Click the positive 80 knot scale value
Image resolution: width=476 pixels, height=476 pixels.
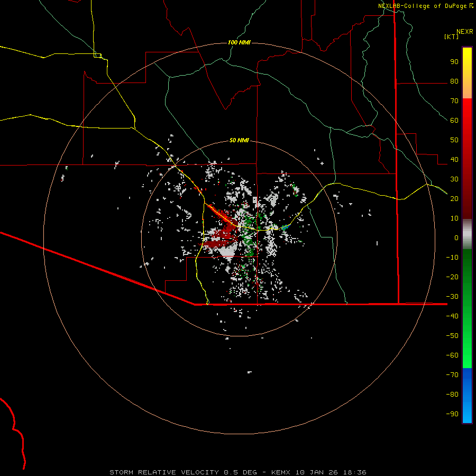(454, 81)
